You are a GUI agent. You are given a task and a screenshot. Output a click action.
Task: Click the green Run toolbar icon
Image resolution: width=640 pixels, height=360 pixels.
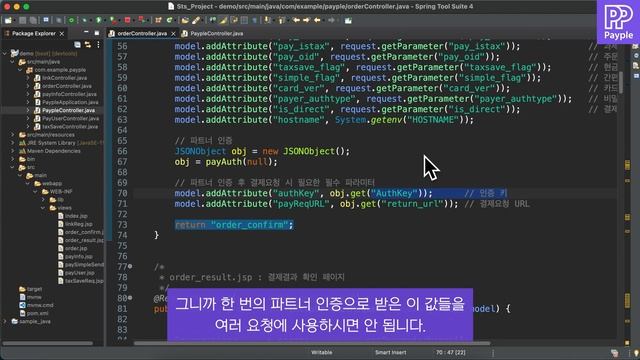pos(99,20)
